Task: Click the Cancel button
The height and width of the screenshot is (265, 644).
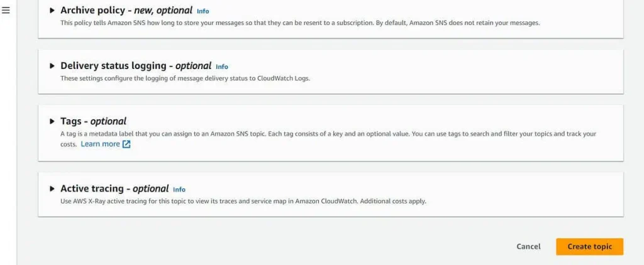Action: coord(528,247)
